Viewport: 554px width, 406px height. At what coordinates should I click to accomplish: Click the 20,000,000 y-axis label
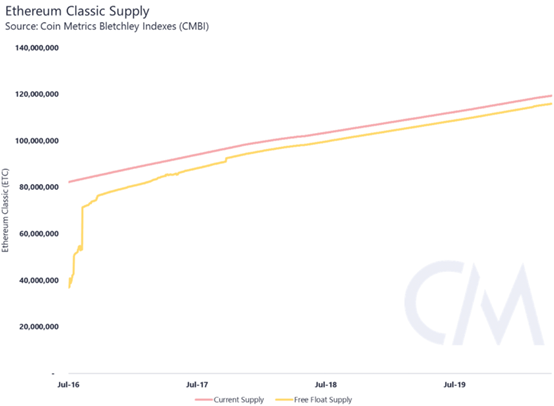click(x=39, y=327)
